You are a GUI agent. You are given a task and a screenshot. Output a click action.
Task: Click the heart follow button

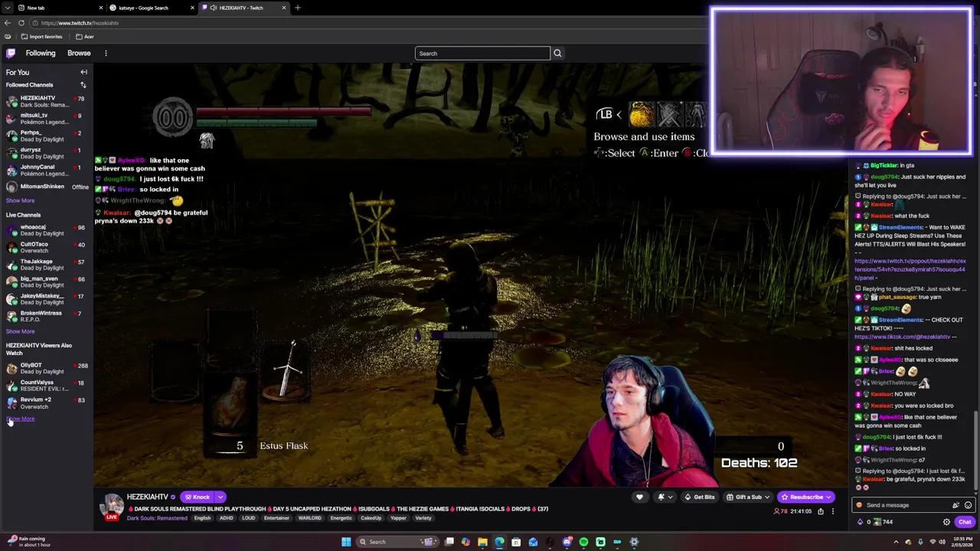(639, 497)
